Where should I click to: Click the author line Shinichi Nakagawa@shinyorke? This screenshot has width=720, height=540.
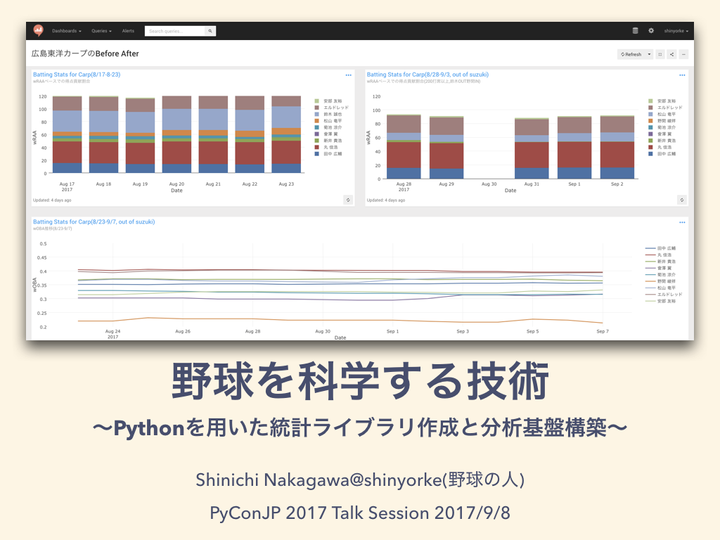360,480
